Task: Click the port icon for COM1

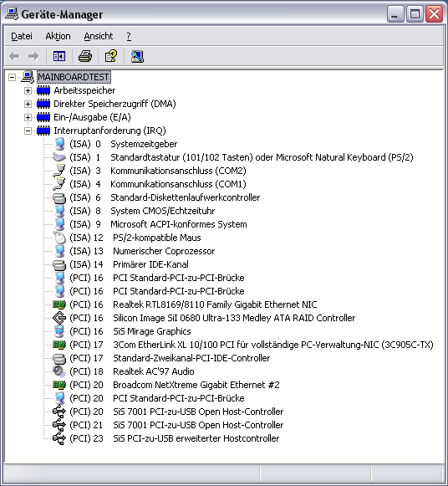Action: pyautogui.click(x=59, y=184)
